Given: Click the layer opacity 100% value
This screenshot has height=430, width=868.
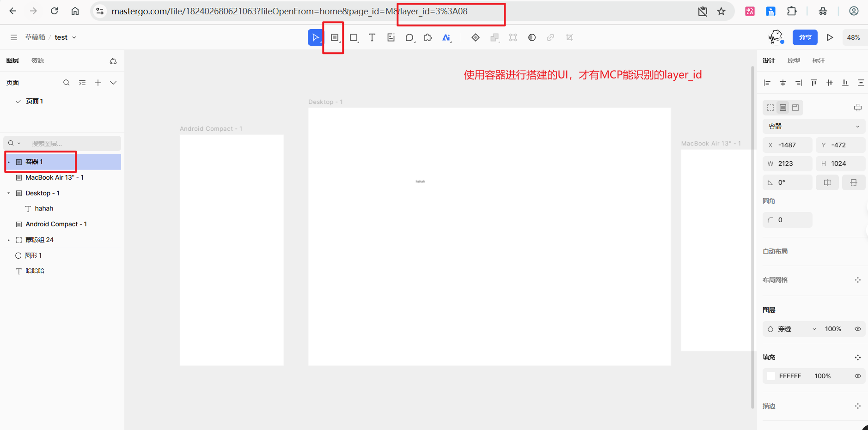Looking at the screenshot, I should (833, 329).
